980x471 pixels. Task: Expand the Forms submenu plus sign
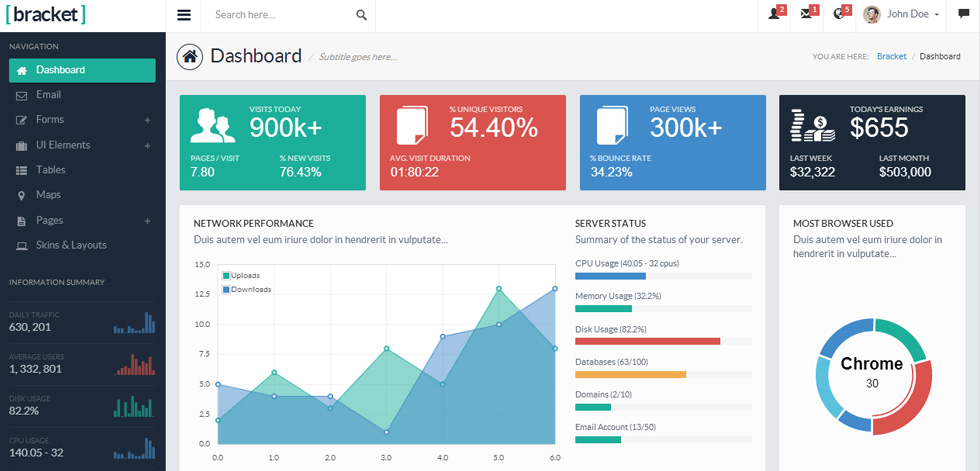pos(148,120)
